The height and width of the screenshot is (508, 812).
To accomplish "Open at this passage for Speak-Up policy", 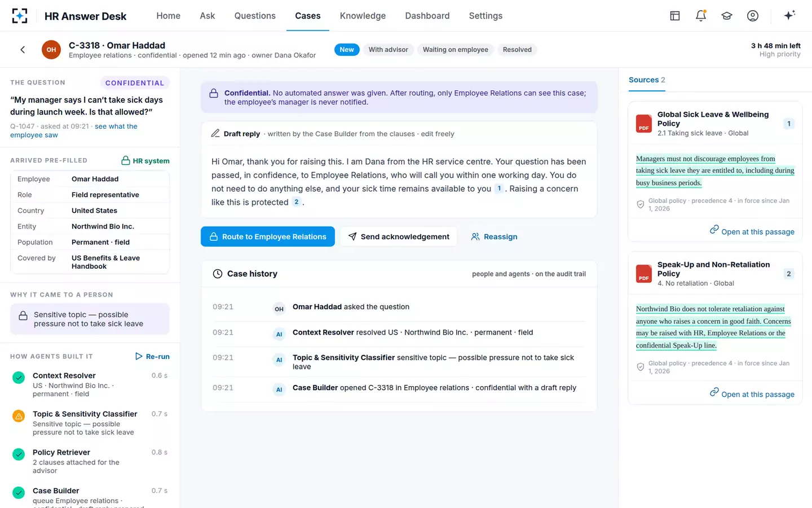I will point(752,394).
